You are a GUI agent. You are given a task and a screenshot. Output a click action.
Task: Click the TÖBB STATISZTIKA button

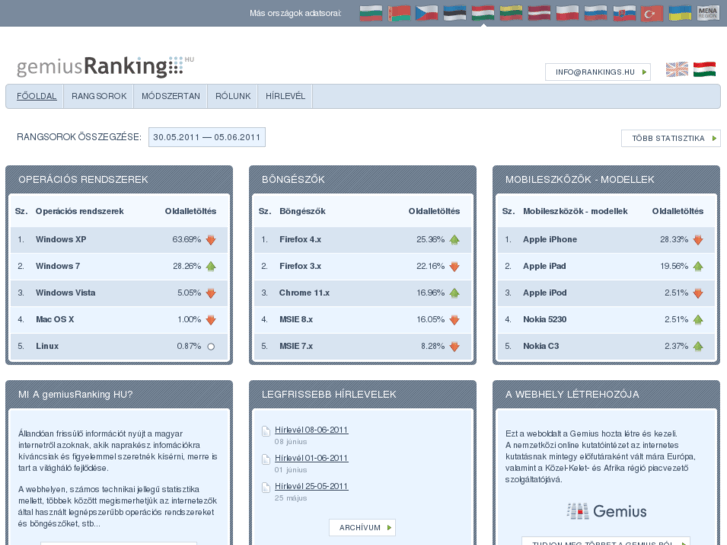click(671, 138)
